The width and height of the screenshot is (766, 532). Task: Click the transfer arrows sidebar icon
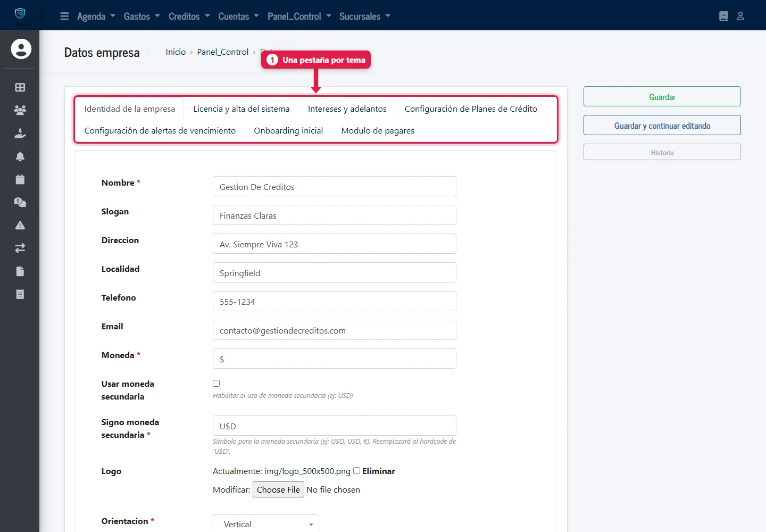(20, 248)
